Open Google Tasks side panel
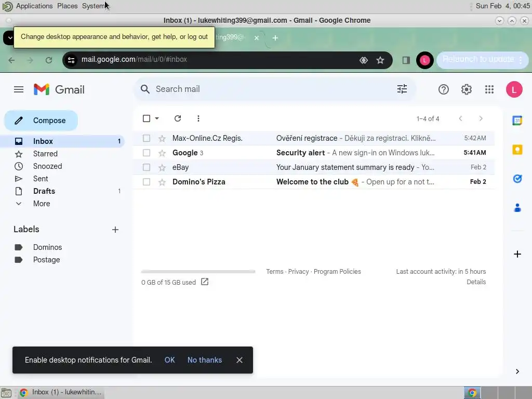Viewport: 532px width, 399px height. (517, 179)
